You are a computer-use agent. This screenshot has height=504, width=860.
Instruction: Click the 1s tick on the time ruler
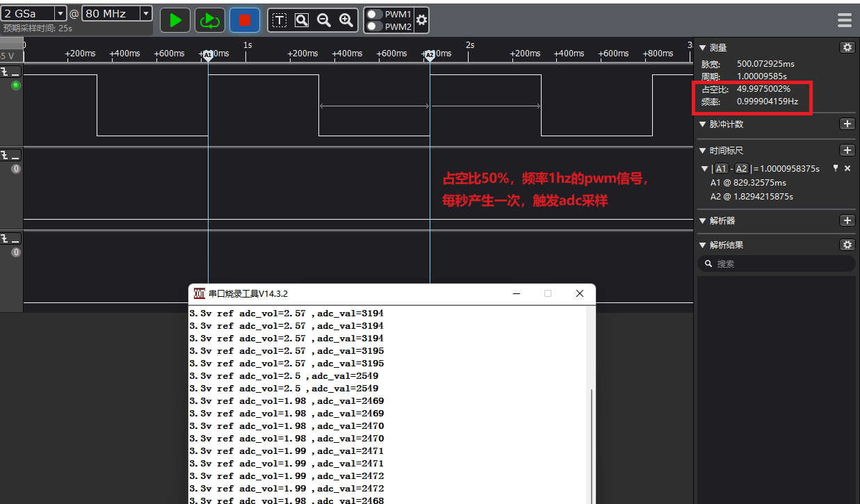click(x=247, y=45)
